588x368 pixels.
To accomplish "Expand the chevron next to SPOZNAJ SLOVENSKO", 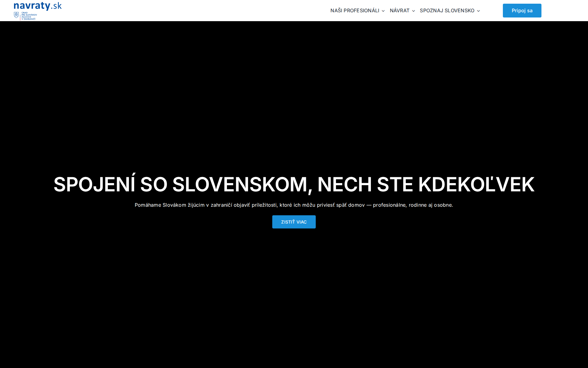I will [x=478, y=11].
